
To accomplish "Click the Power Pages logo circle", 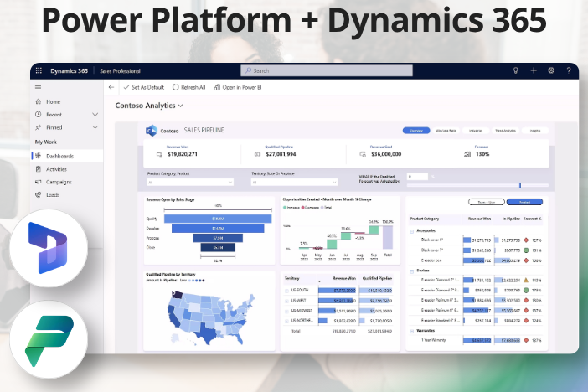I will point(49,339).
